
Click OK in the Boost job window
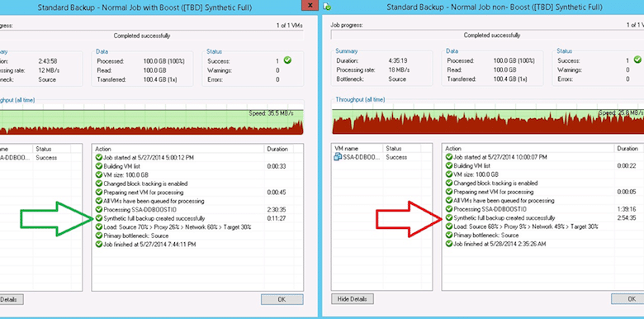282,299
